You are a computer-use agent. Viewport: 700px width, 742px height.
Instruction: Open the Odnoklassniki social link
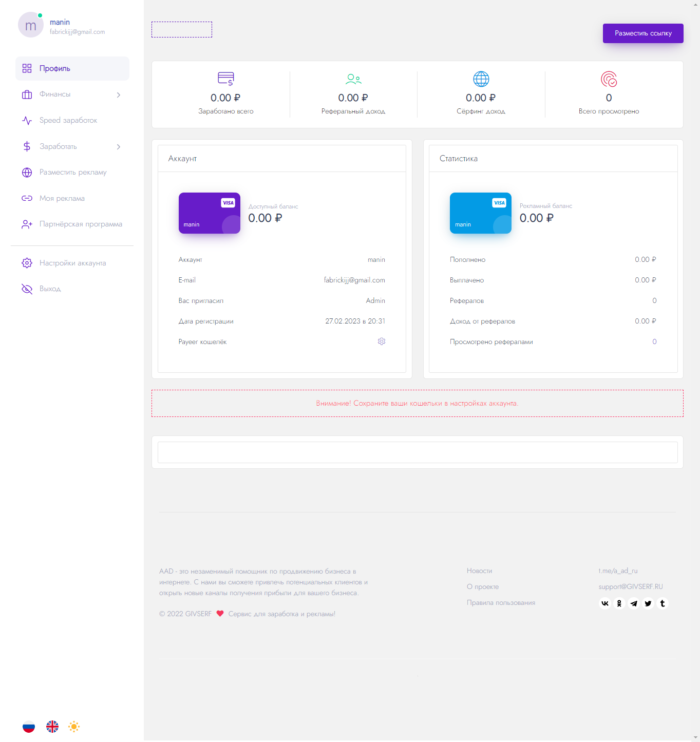tap(619, 603)
